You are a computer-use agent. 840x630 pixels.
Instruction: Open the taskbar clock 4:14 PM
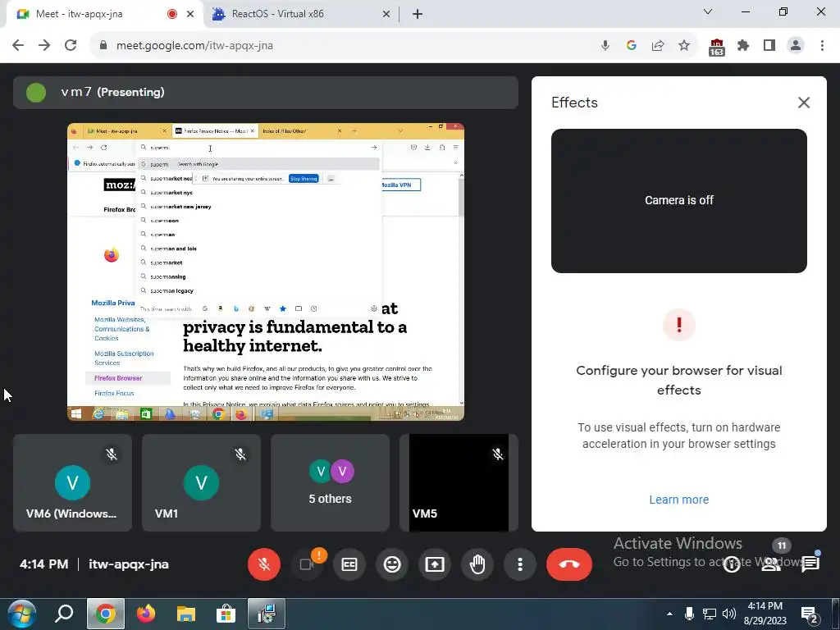click(765, 614)
